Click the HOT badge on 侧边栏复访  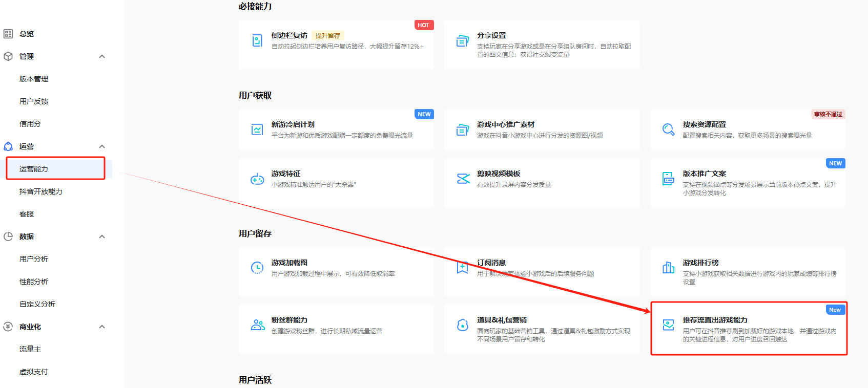pyautogui.click(x=424, y=25)
